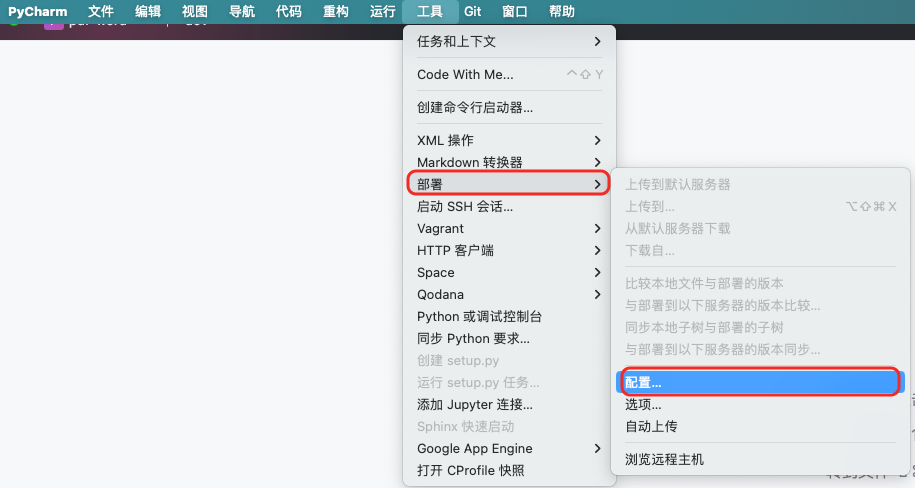This screenshot has height=488, width=915.
Task: Open the PyCharm application menu
Action: 37,11
